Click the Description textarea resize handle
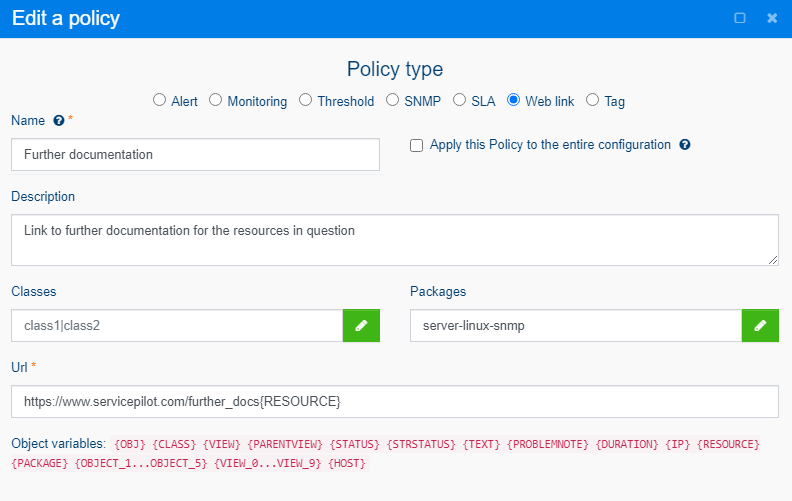This screenshot has width=792, height=501. [773, 260]
